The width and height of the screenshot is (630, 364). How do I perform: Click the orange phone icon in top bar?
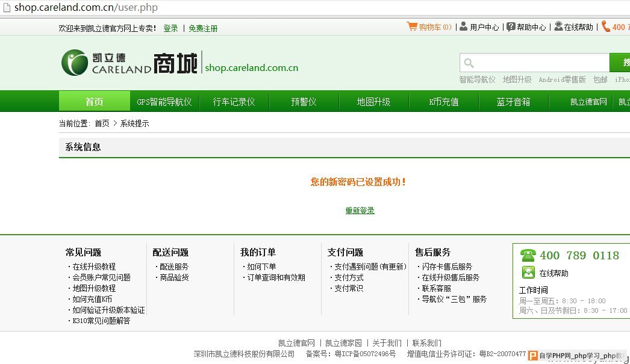[605, 27]
